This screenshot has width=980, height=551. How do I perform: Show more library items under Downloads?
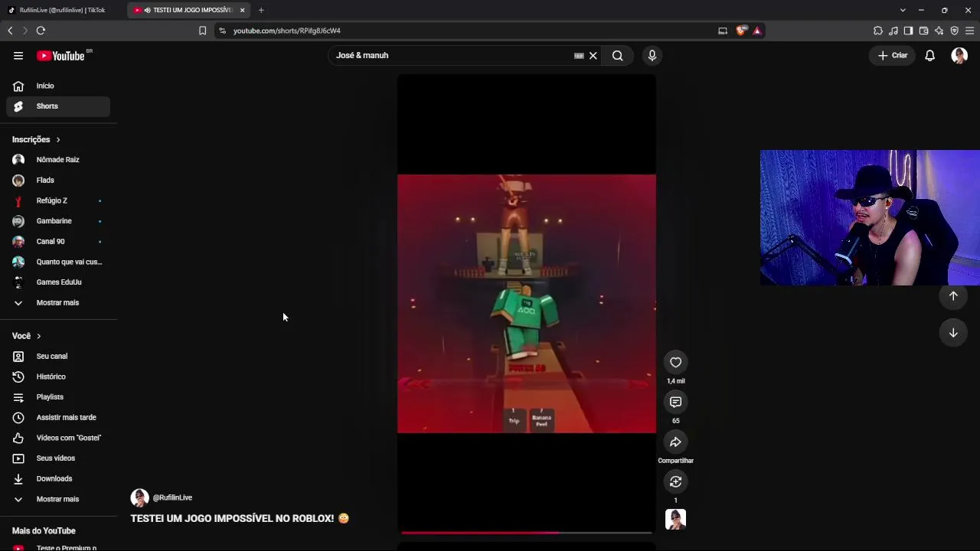pos(58,499)
